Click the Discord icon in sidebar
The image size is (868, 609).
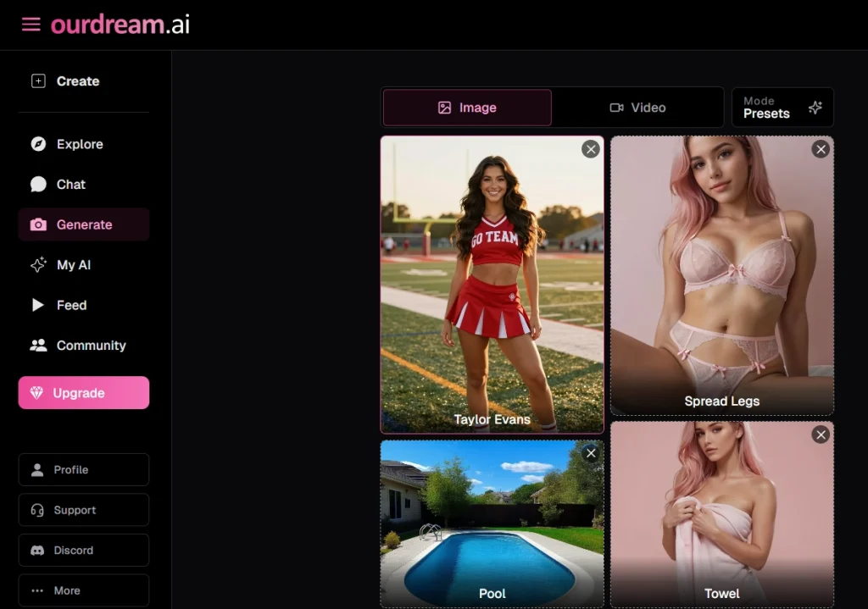pos(38,550)
